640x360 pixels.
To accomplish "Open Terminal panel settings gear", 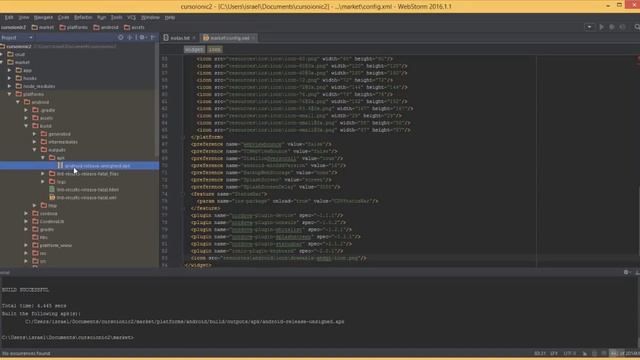I will coord(626,272).
